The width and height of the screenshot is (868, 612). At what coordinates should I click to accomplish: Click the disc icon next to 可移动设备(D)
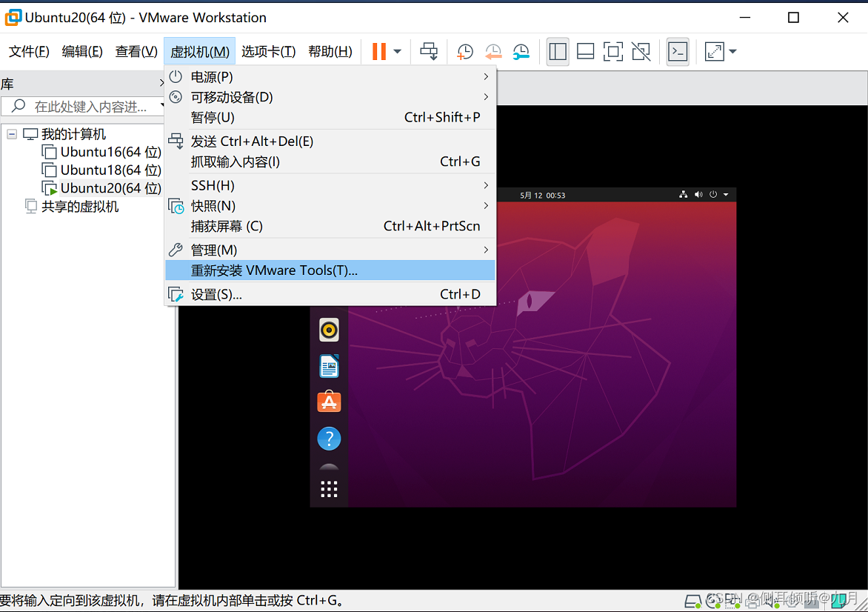coord(176,97)
